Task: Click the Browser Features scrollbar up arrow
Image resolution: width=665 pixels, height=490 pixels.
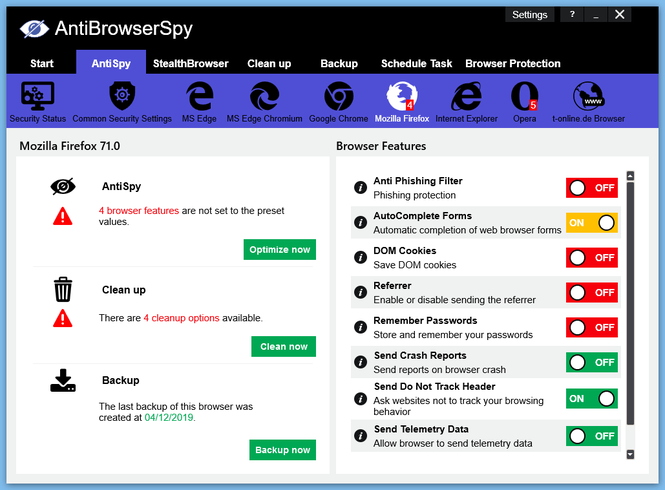Action: click(x=630, y=175)
